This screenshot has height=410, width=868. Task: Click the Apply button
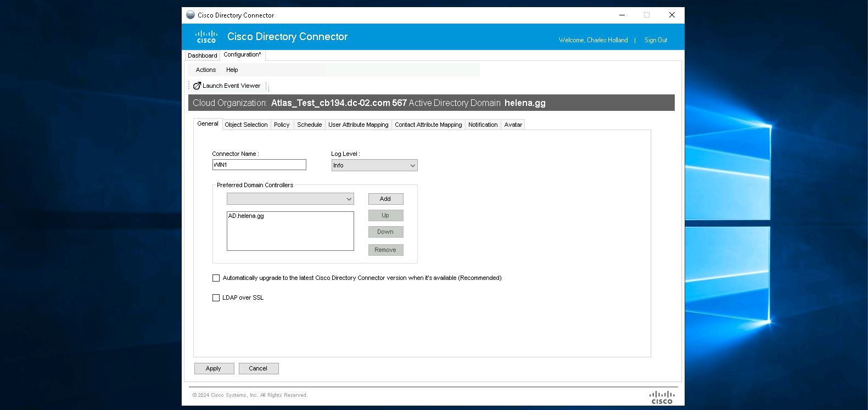[x=214, y=369]
